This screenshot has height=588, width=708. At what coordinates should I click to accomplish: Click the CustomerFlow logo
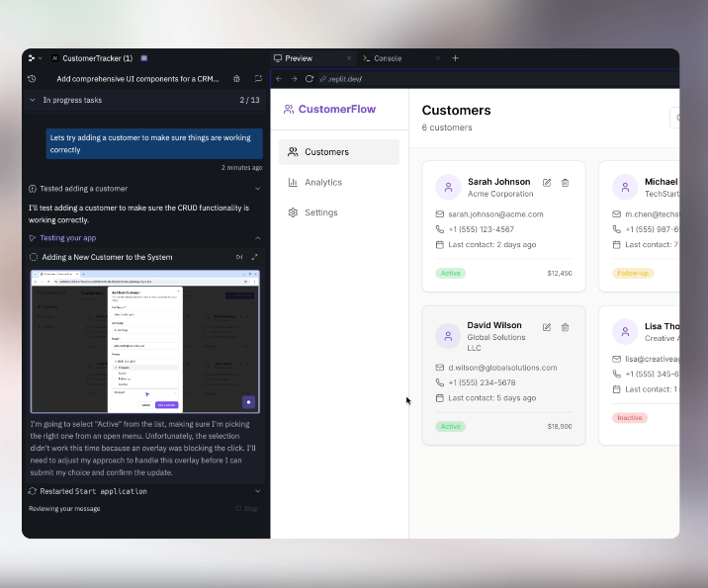pos(329,110)
